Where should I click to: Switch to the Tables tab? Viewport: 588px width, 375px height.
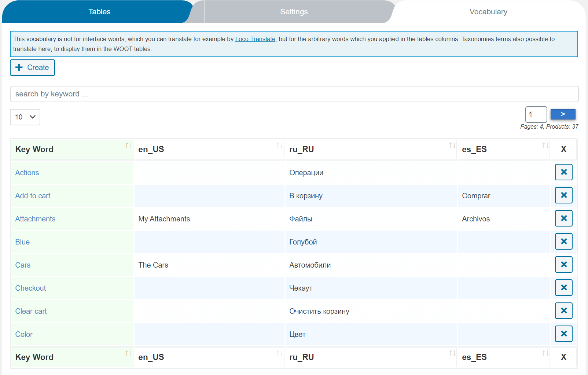tap(99, 12)
